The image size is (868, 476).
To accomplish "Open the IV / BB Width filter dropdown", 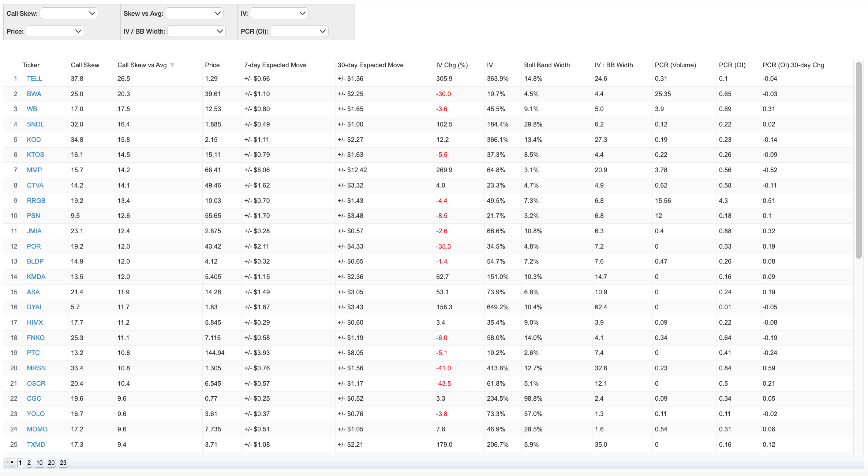I will coord(197,31).
